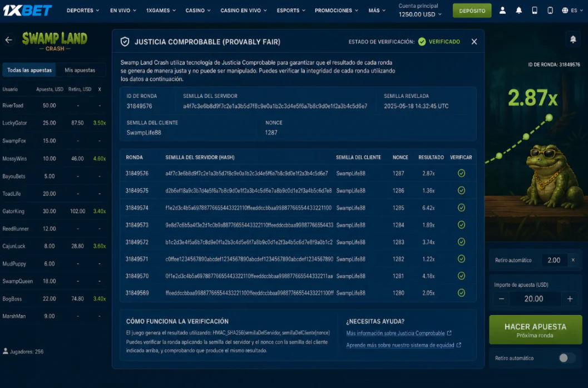Open notifications bell in top navigation
Screen dimensions: 588x388
518,11
